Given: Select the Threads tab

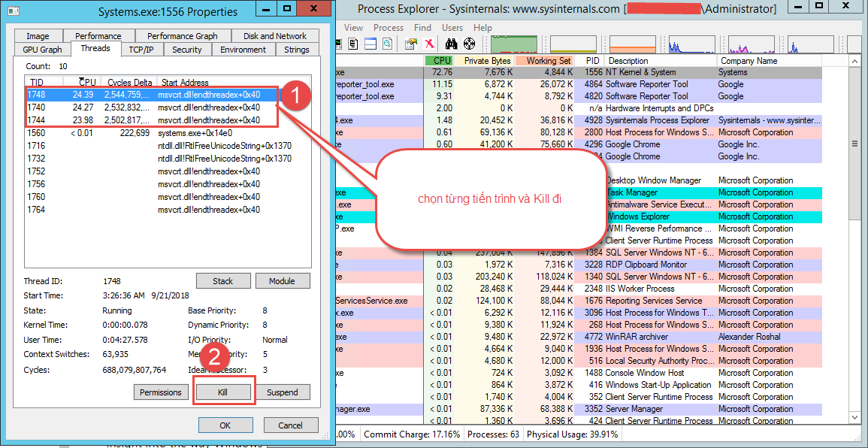Looking at the screenshot, I should click(x=95, y=48).
